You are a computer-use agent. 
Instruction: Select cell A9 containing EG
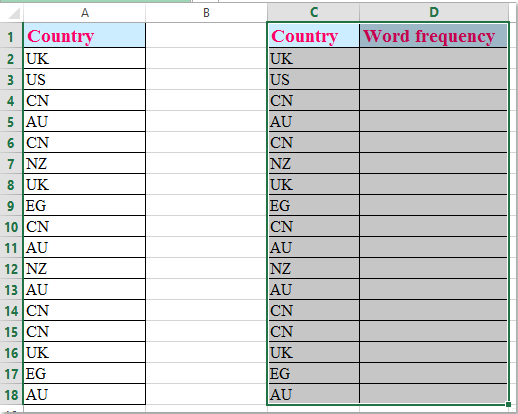[85, 205]
